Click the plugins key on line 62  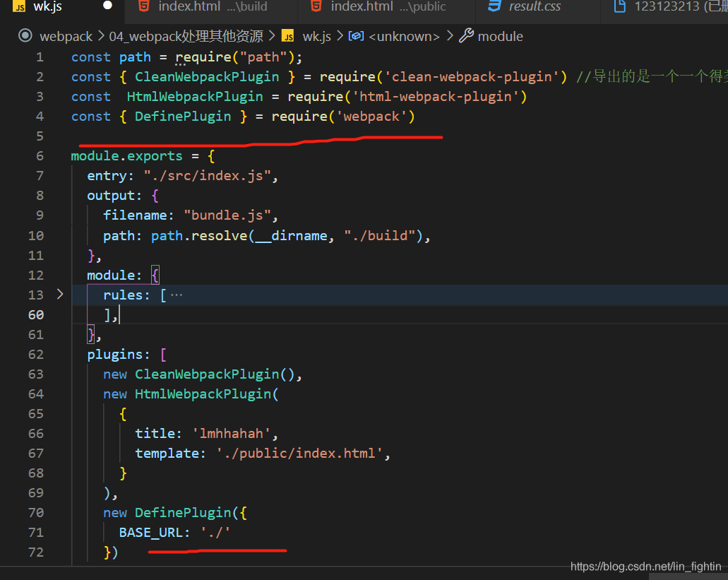[x=114, y=355]
